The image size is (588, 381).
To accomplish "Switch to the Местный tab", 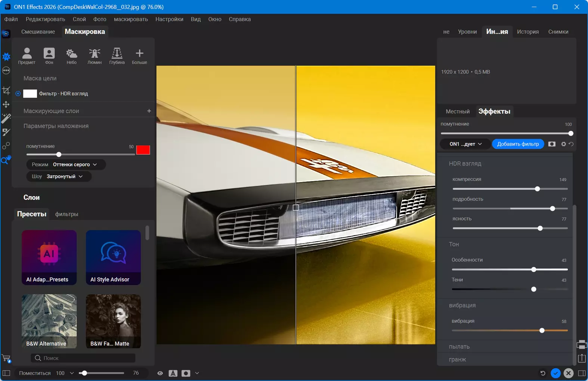I will click(x=458, y=111).
